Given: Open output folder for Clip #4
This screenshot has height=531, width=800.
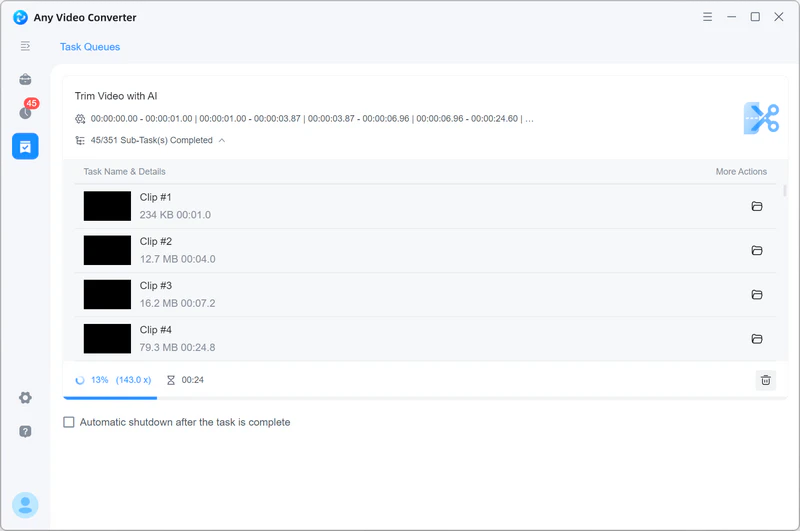Looking at the screenshot, I should point(756,338).
